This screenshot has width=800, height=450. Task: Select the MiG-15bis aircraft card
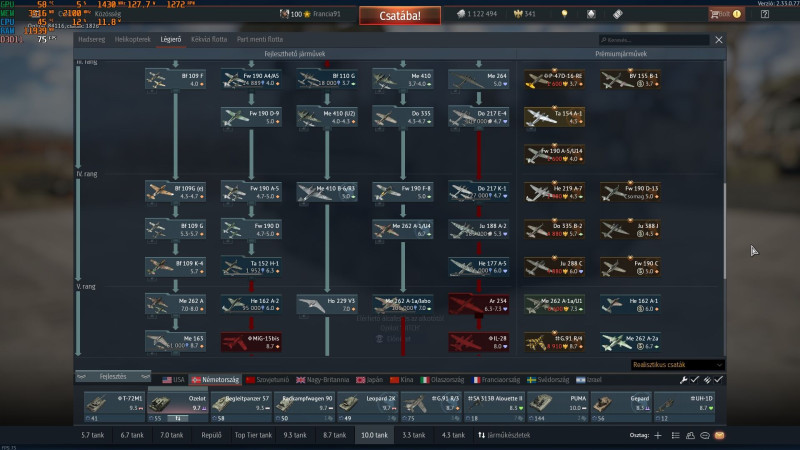[251, 342]
